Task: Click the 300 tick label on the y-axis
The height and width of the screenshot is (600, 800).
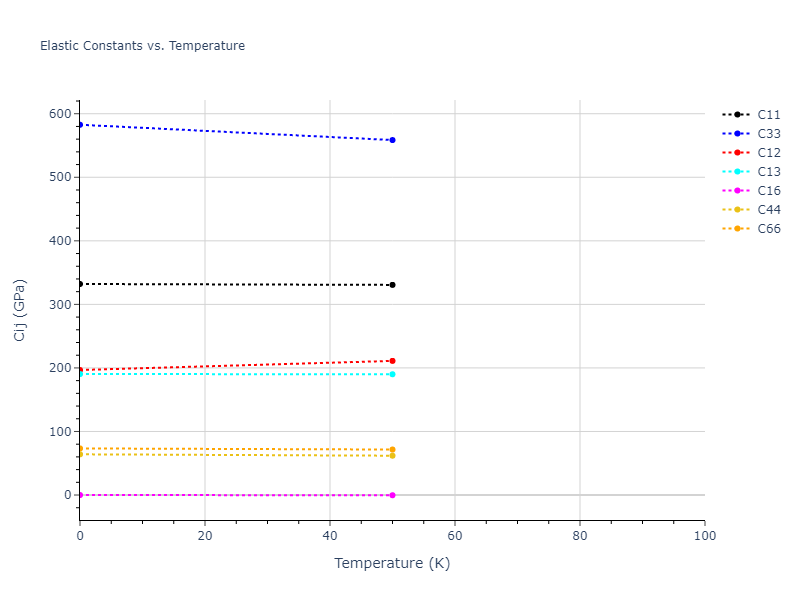Action: 59,304
